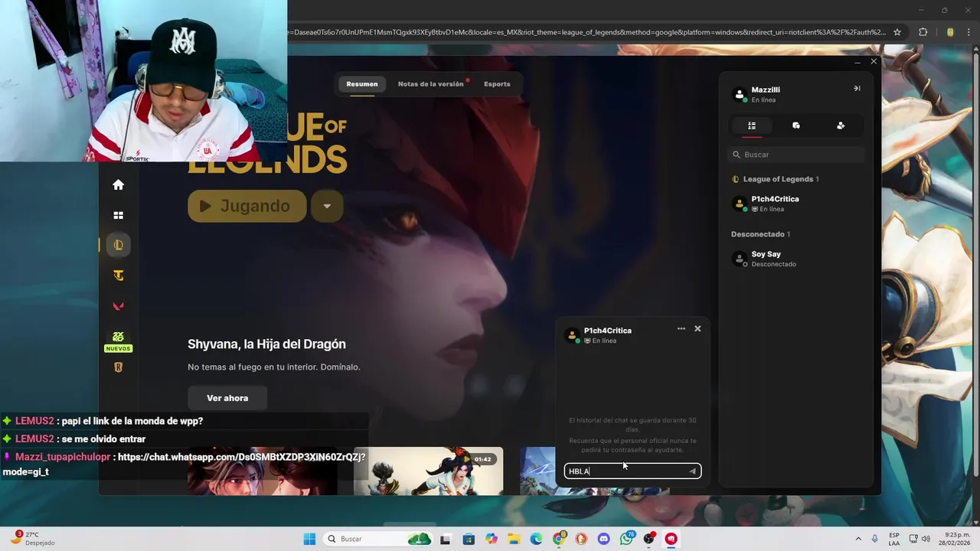Bookmark page with the browser star icon
This screenshot has width=980, height=551.
[897, 32]
